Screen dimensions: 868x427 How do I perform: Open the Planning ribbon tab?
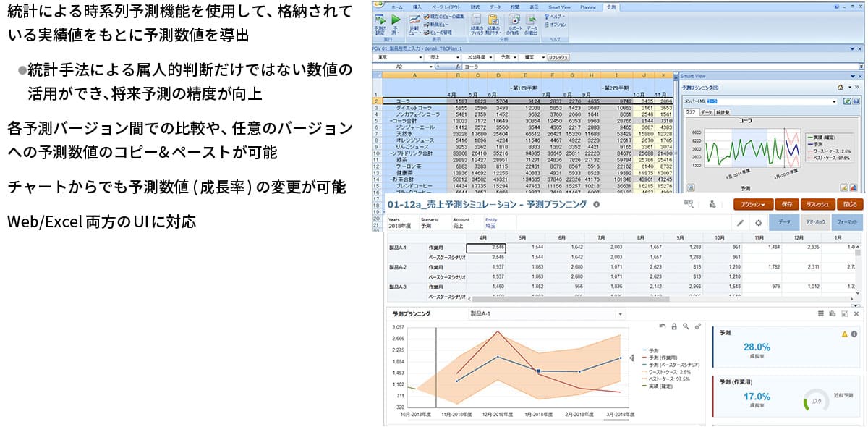(x=589, y=6)
